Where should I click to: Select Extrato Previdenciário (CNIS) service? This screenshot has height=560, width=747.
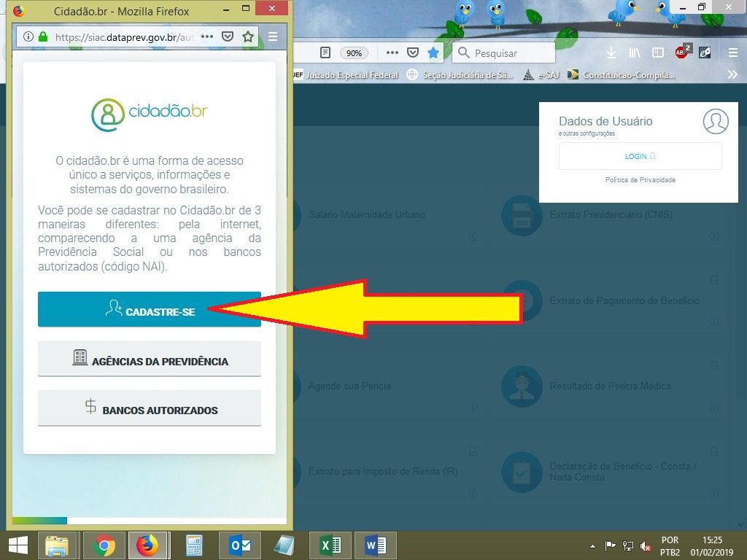point(611,215)
